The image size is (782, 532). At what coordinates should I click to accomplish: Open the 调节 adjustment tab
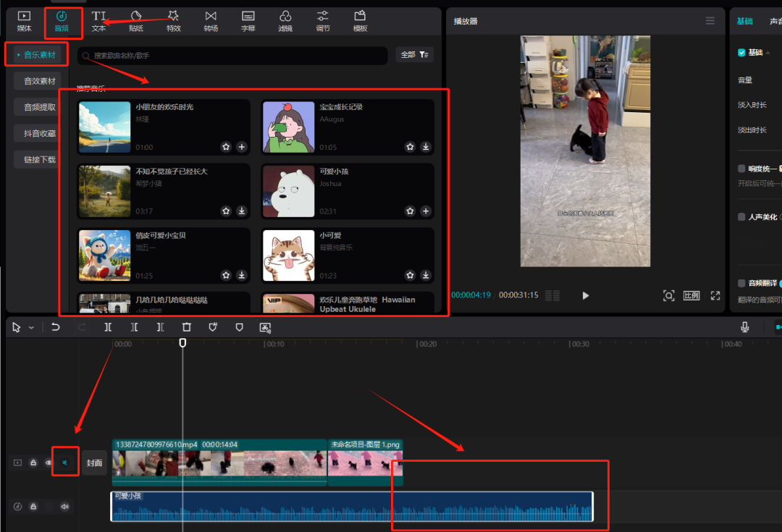pos(323,22)
